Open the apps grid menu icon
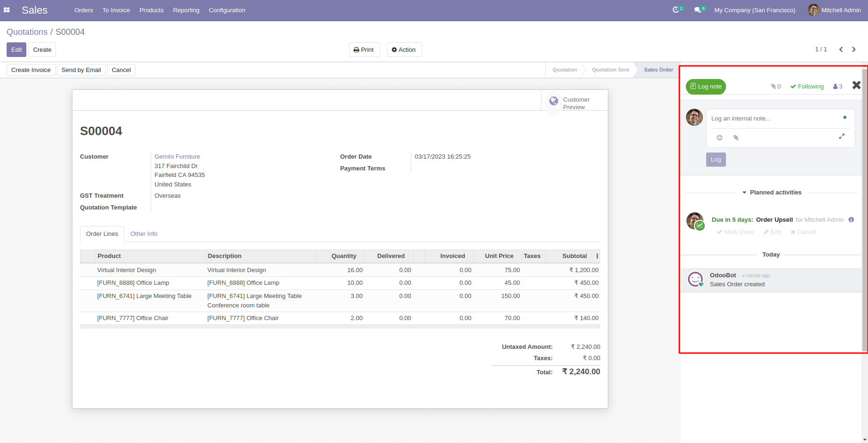This screenshot has height=443, width=868. tap(7, 10)
